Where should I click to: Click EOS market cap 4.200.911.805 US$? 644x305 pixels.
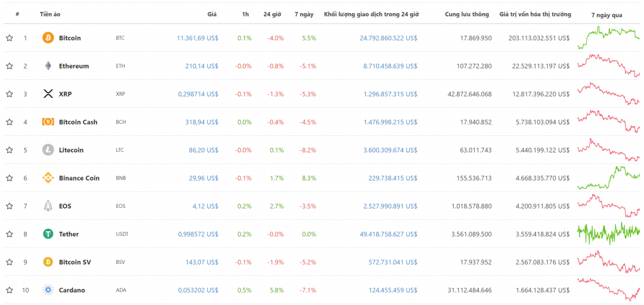[543, 206]
